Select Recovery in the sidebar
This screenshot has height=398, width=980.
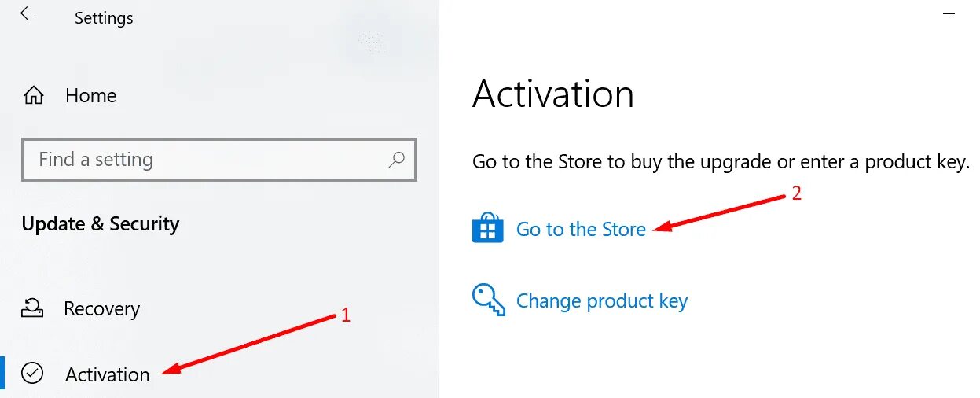click(101, 309)
